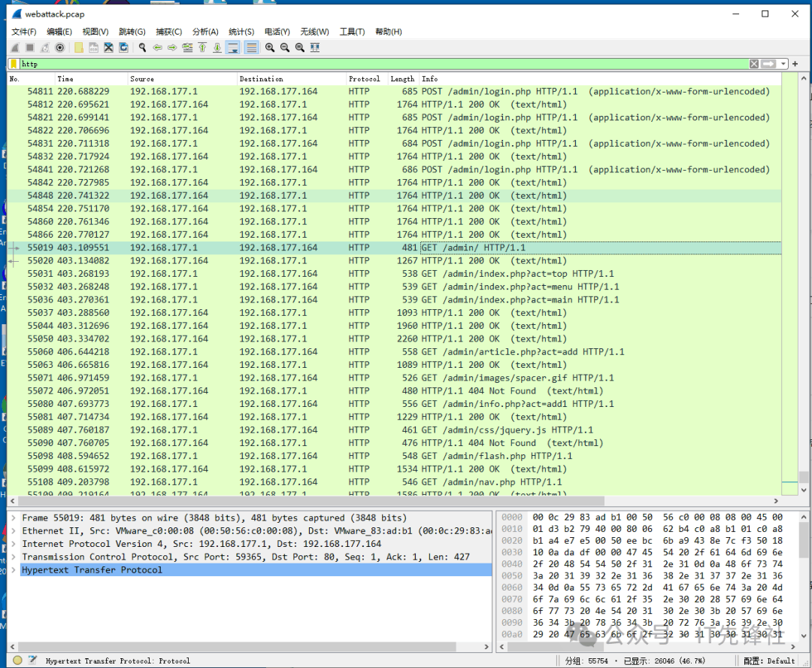Toggle auto-scroll during live capture
812x668 pixels.
pyautogui.click(x=233, y=47)
